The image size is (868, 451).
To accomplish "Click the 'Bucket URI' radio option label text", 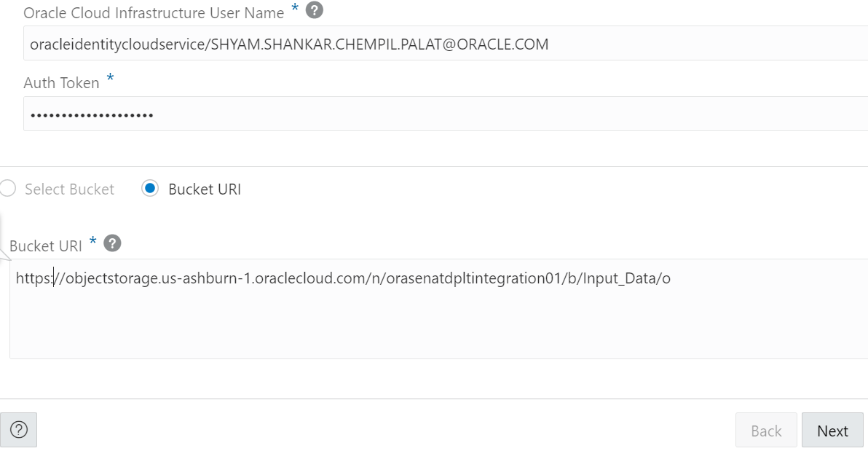I will point(205,189).
